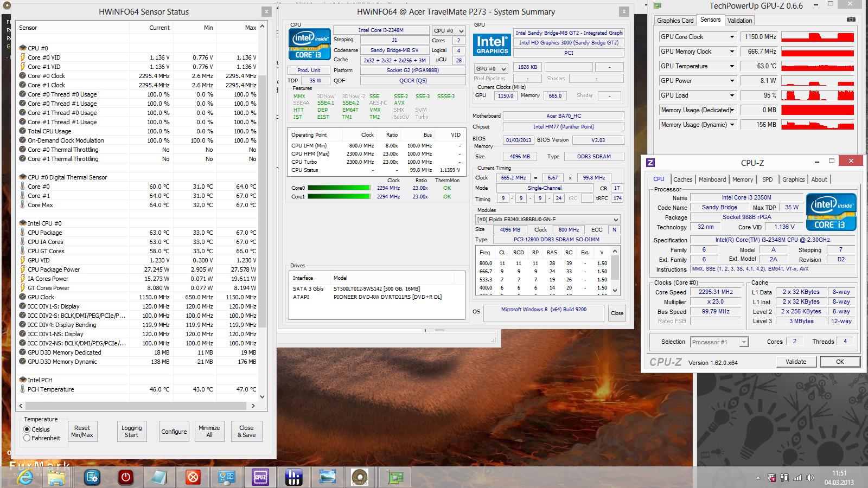This screenshot has width=868, height=488.
Task: Click the HWiNFO taskbar icon
Action: 293,477
